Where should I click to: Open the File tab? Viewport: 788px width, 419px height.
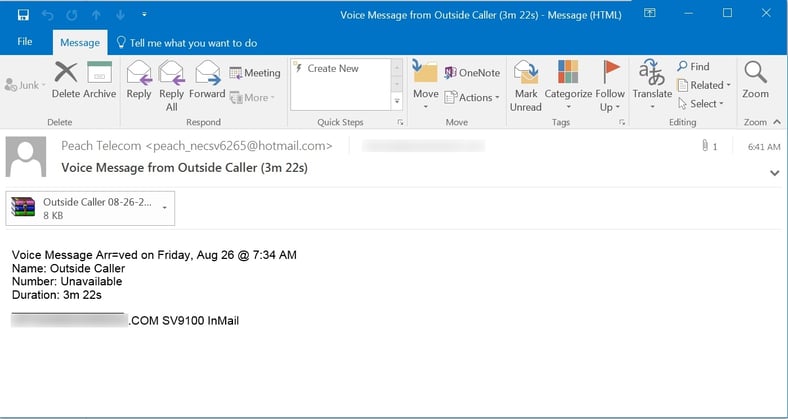[25, 43]
